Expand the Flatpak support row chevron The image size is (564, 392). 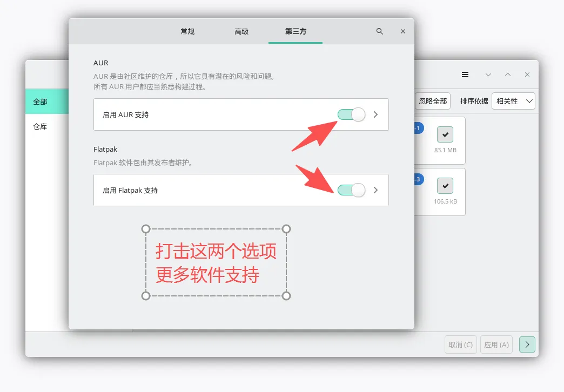pyautogui.click(x=375, y=190)
